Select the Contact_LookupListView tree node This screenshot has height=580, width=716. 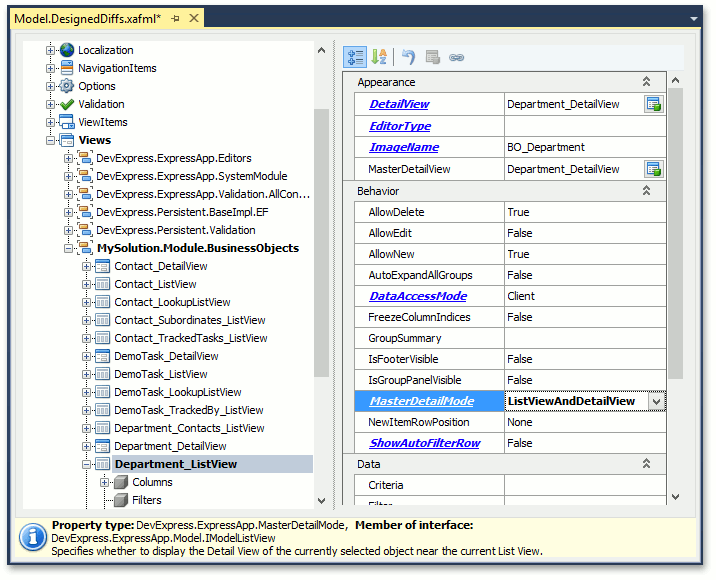click(172, 302)
